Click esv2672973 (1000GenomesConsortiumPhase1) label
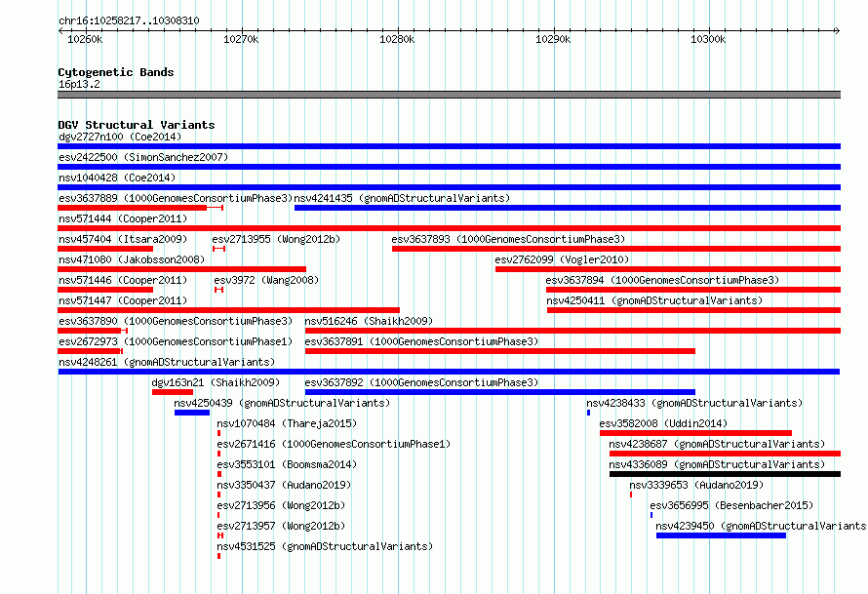This screenshot has width=868, height=594. click(x=176, y=341)
